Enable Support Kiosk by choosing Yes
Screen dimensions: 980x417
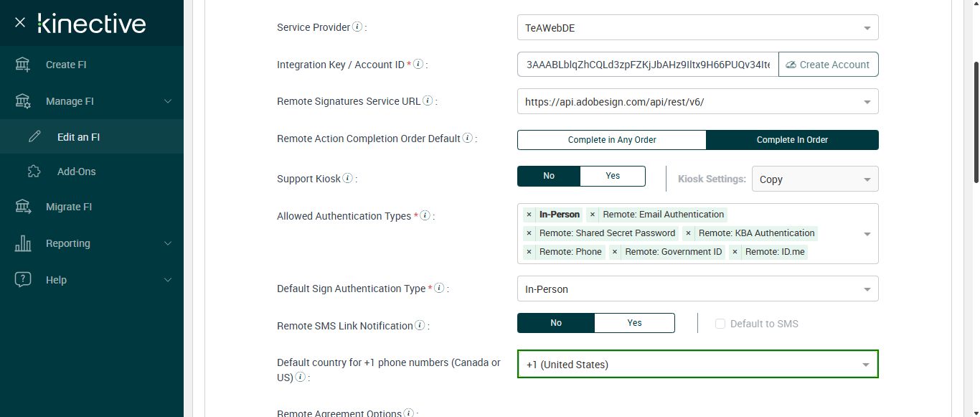click(x=612, y=176)
